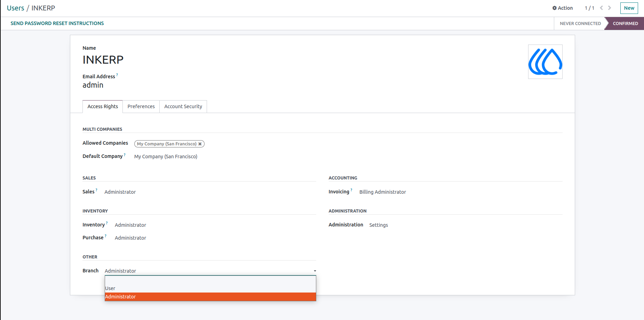Open Inventory Administrator selection

130,225
